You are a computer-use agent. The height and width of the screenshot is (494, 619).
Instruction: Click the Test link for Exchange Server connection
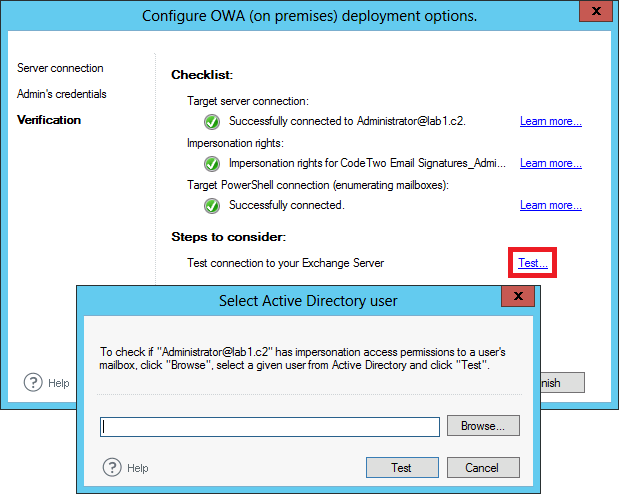(x=533, y=263)
